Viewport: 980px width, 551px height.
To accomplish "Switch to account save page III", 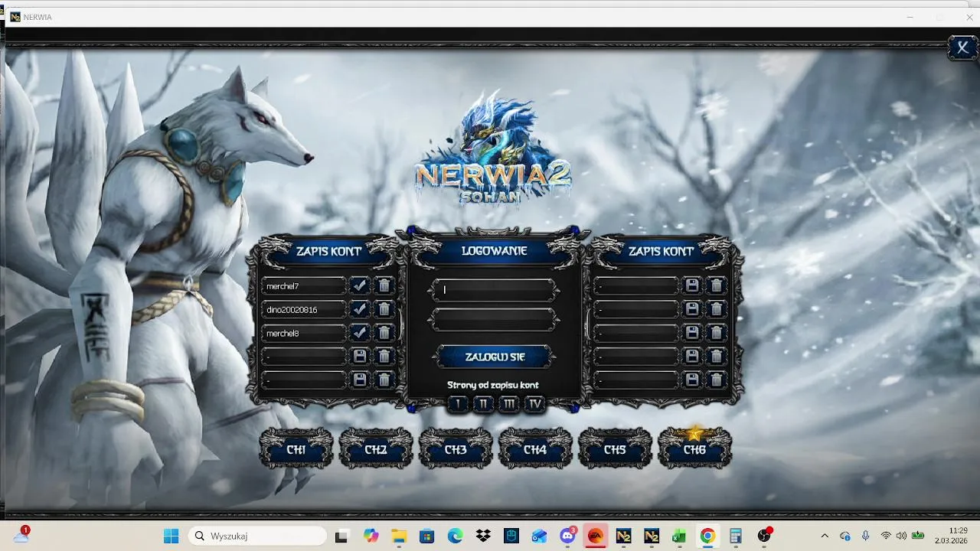I will 508,404.
